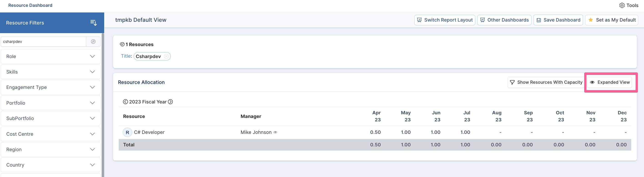Viewport: 644px width, 177px height.
Task: Expand the Engagement Type filter
Action: click(x=51, y=87)
